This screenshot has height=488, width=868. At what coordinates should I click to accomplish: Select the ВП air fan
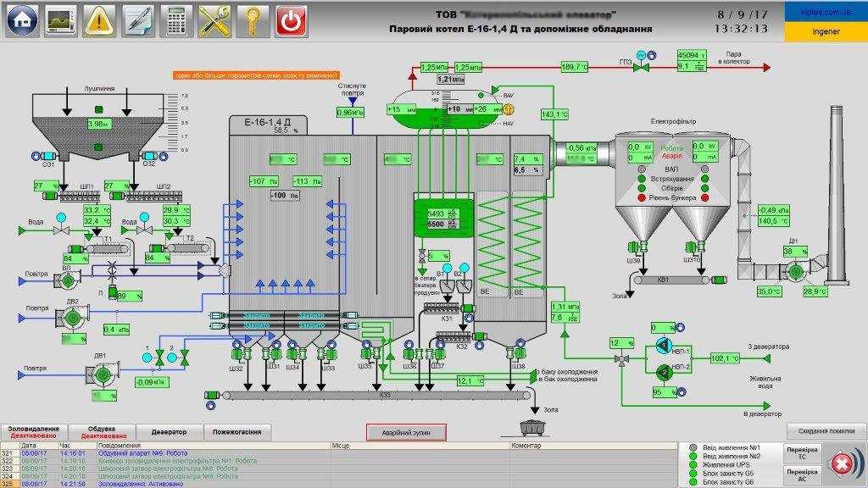68,281
